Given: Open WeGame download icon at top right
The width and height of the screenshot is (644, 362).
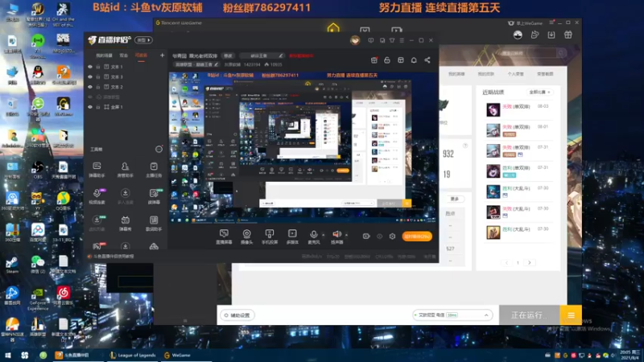Looking at the screenshot, I should pos(551,35).
